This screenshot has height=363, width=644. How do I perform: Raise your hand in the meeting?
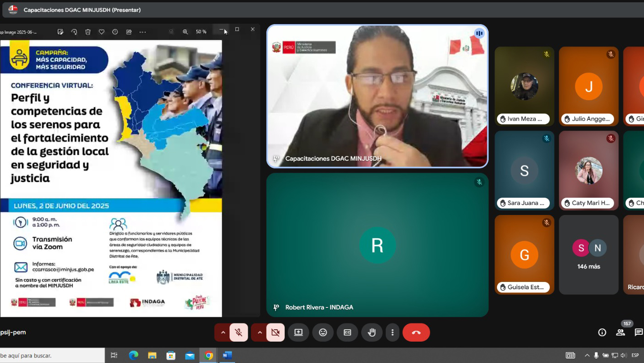pos(372,332)
